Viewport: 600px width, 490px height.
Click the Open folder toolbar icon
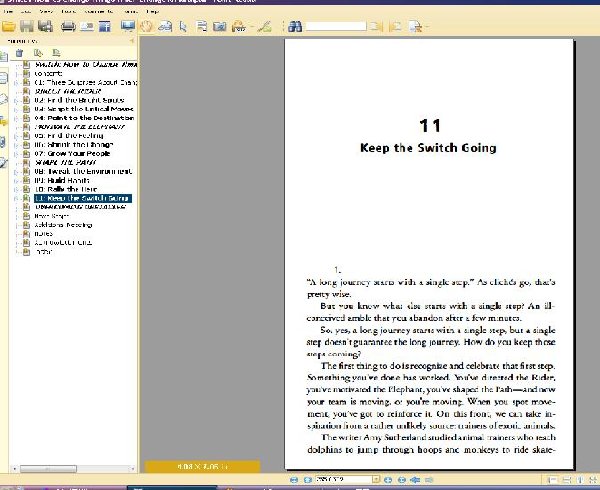point(8,26)
